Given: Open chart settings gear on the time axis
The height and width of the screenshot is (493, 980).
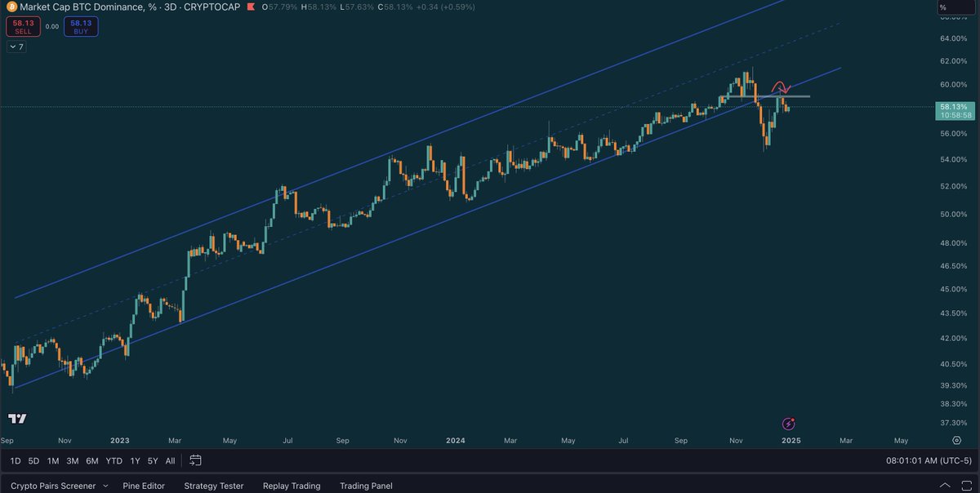Looking at the screenshot, I should tap(956, 440).
